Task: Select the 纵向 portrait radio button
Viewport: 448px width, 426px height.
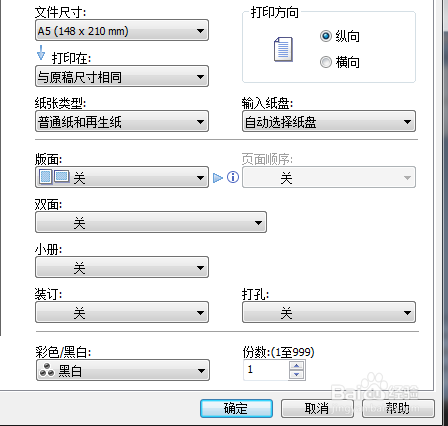Action: pos(326,36)
